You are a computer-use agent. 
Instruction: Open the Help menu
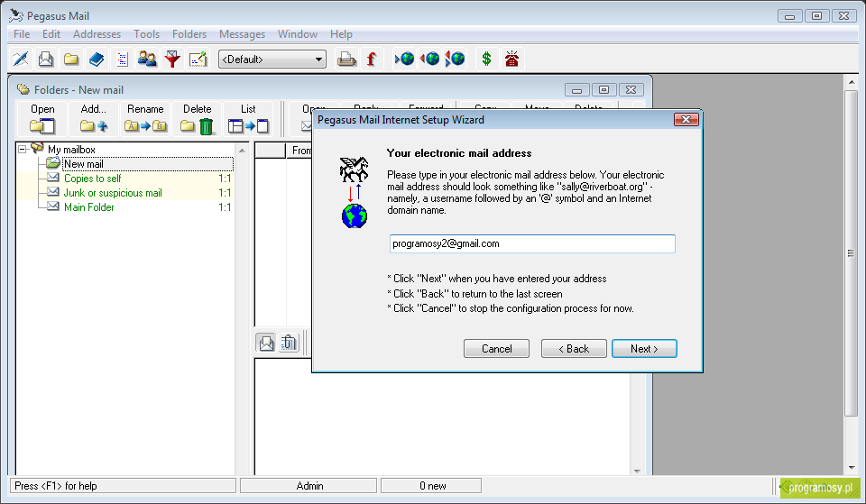coord(341,34)
